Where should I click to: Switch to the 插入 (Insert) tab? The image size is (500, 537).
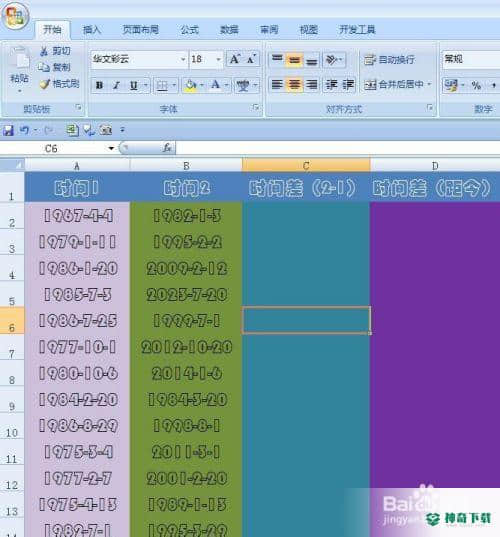92,30
